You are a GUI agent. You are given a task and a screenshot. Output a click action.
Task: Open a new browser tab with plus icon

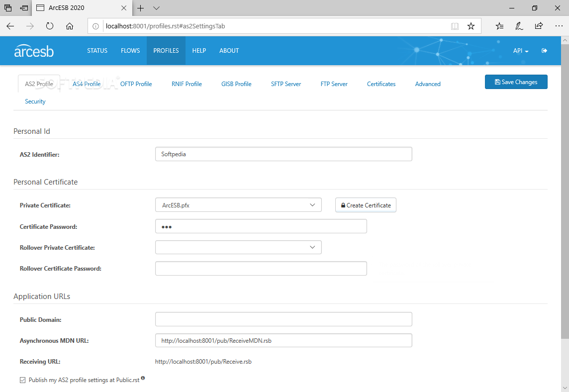(x=140, y=8)
